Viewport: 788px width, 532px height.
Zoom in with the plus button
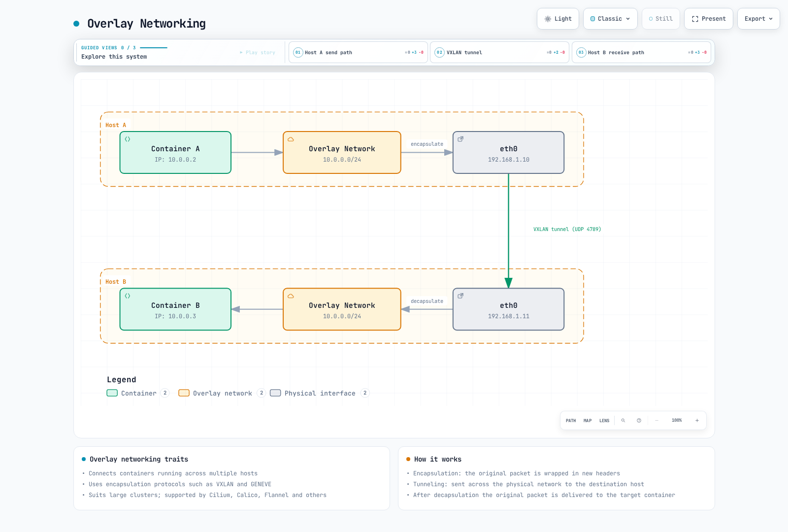[697, 421]
